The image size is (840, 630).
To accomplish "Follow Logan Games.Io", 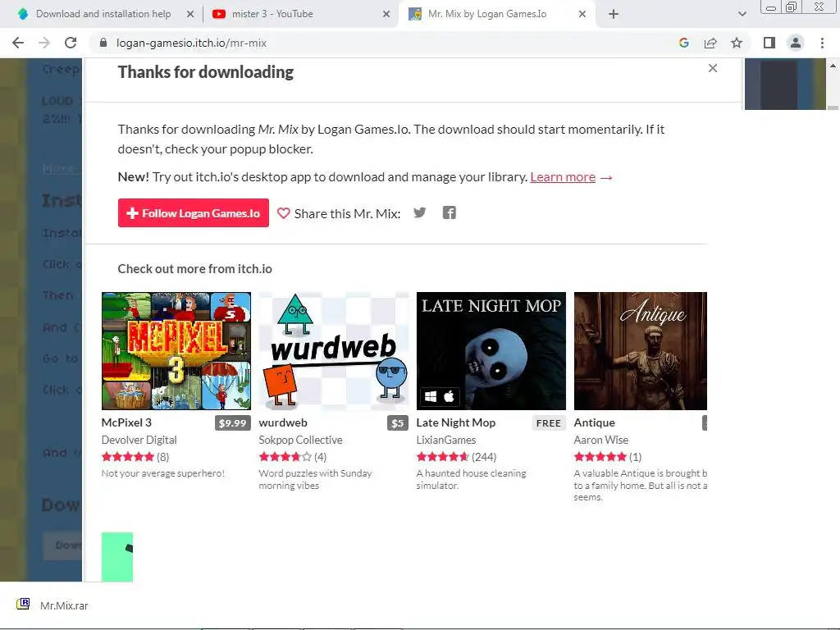I will tap(194, 213).
